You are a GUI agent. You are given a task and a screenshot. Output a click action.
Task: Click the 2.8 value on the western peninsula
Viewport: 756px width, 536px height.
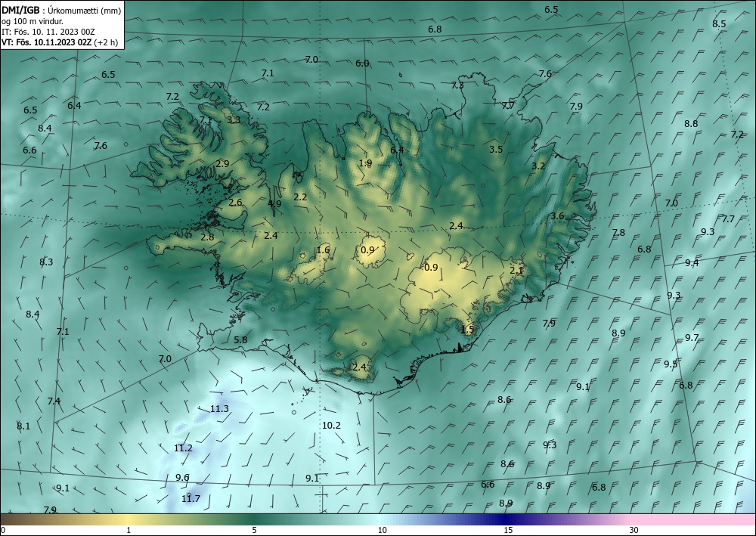pos(207,237)
